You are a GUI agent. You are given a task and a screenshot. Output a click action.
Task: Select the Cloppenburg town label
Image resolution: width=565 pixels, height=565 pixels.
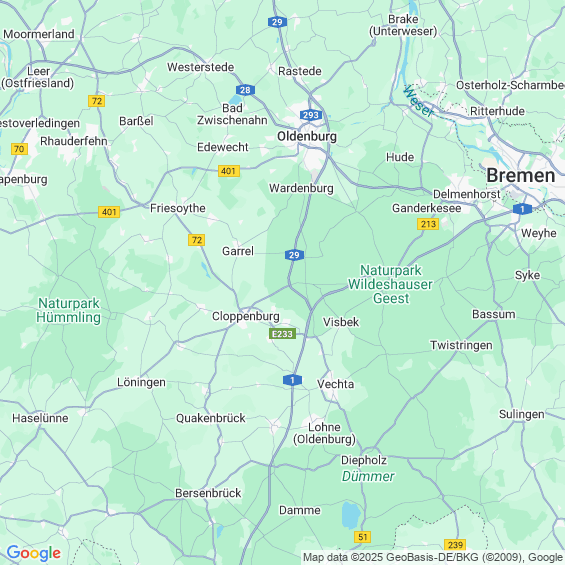[x=245, y=316]
